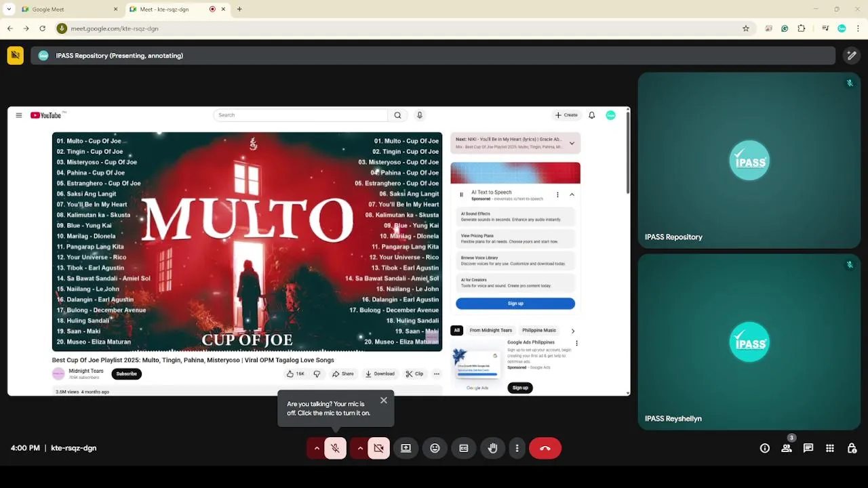Click the AI Sound Effects ad row
The height and width of the screenshot is (488, 868).
[x=515, y=216]
